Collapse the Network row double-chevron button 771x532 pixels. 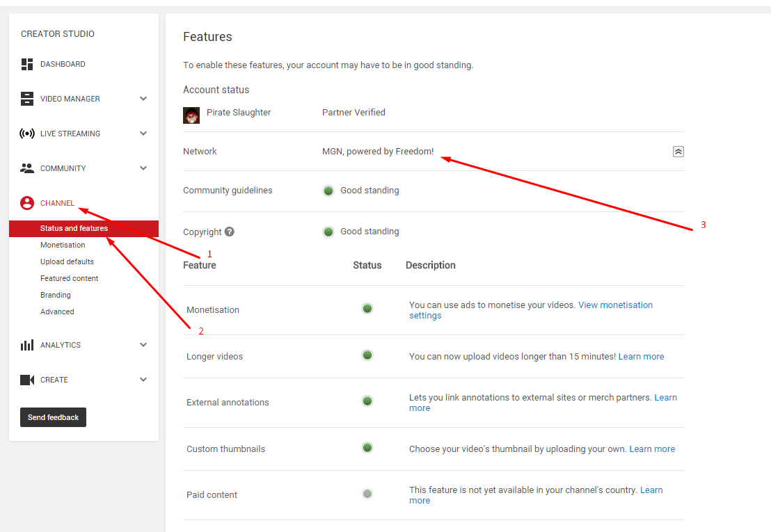[x=678, y=152]
